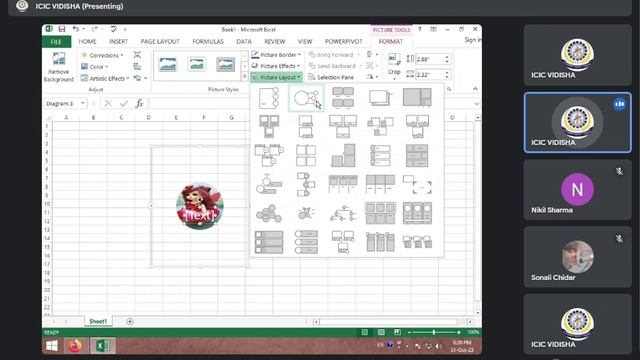
Task: Select the Circle Picture Hierarchy layout
Action: pyautogui.click(x=343, y=213)
